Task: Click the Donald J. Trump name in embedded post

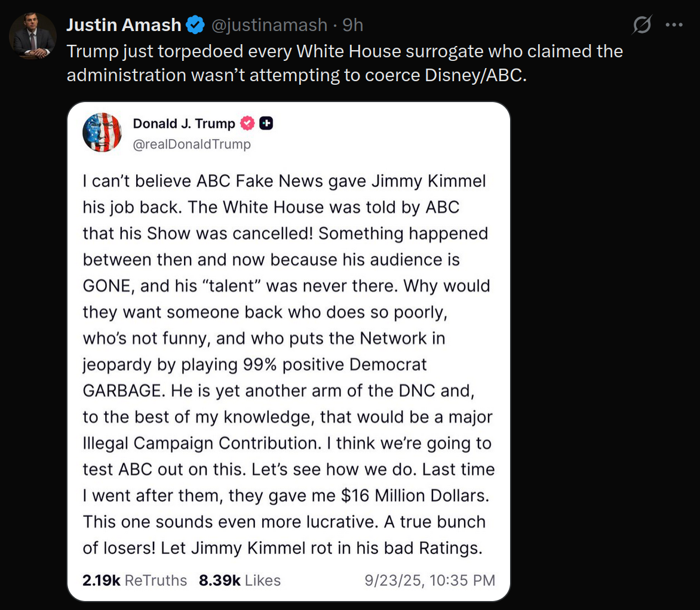Action: [x=184, y=124]
